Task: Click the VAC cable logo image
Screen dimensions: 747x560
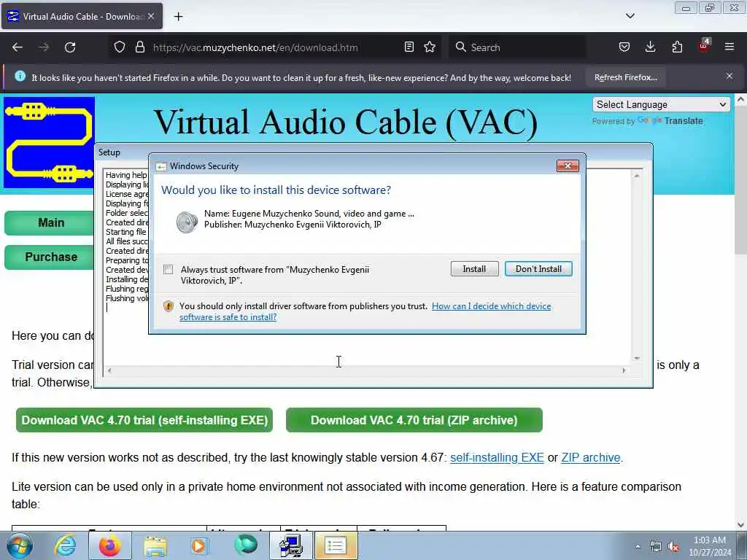Action: point(49,143)
